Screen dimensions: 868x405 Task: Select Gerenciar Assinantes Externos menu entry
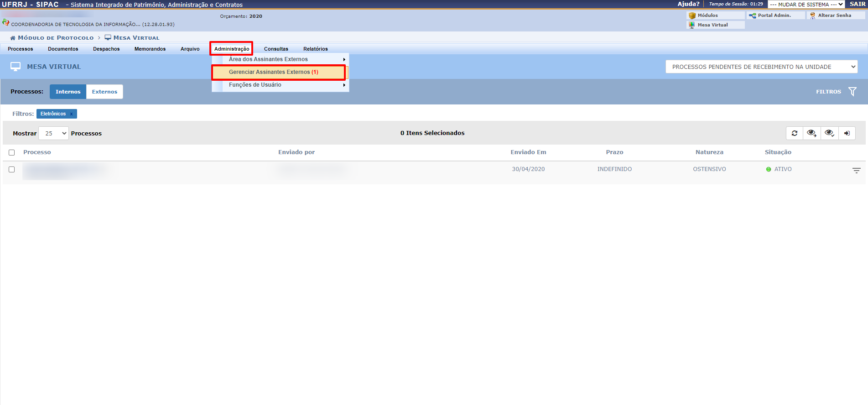point(279,72)
